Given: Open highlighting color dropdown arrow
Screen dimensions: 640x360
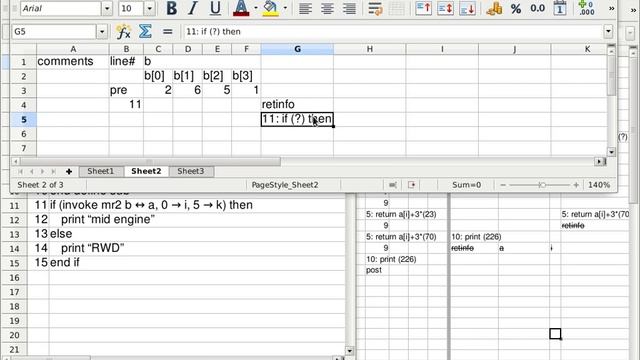Looking at the screenshot, I should click(x=285, y=8).
